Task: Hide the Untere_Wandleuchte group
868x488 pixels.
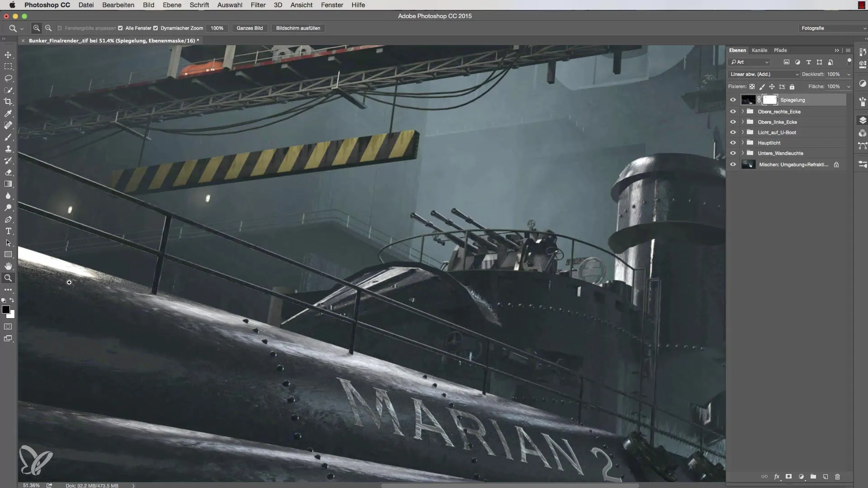Action: click(733, 153)
